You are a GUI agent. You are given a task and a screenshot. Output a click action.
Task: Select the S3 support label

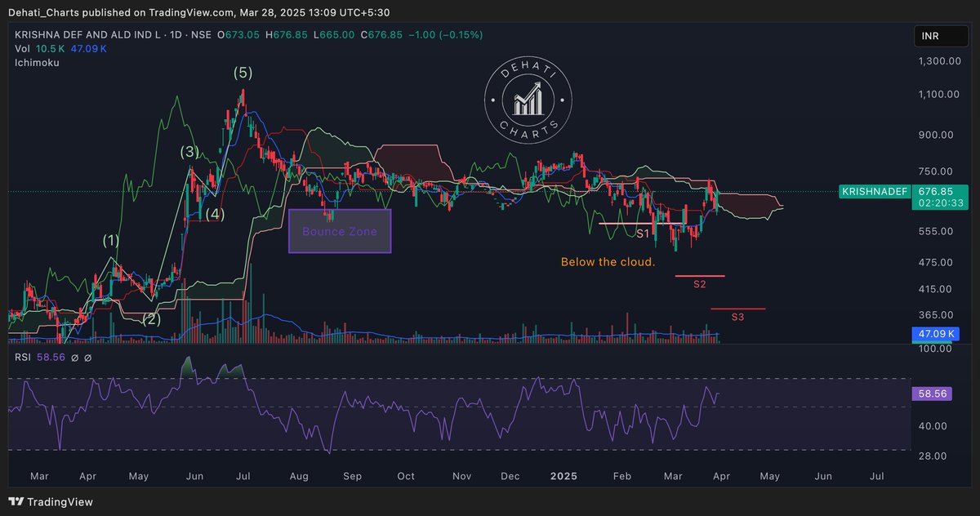(x=737, y=317)
